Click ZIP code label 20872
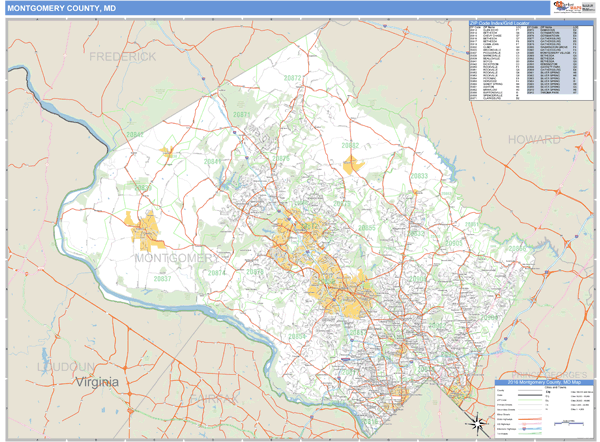600x442 pixels. (x=292, y=78)
